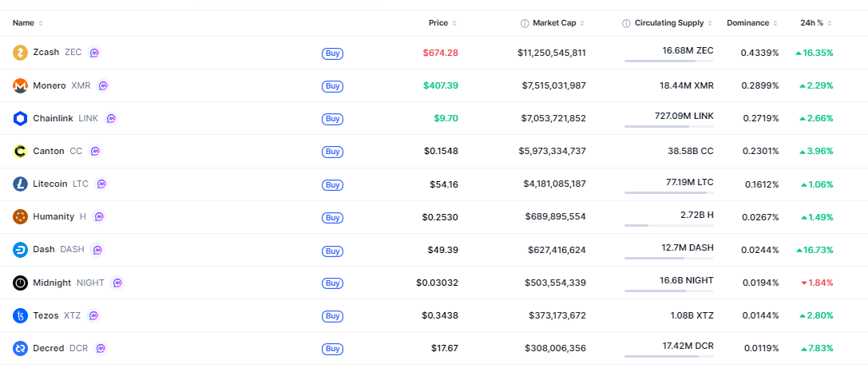The image size is (868, 368).
Task: Click the Buy button for Litecoin
Action: [332, 185]
